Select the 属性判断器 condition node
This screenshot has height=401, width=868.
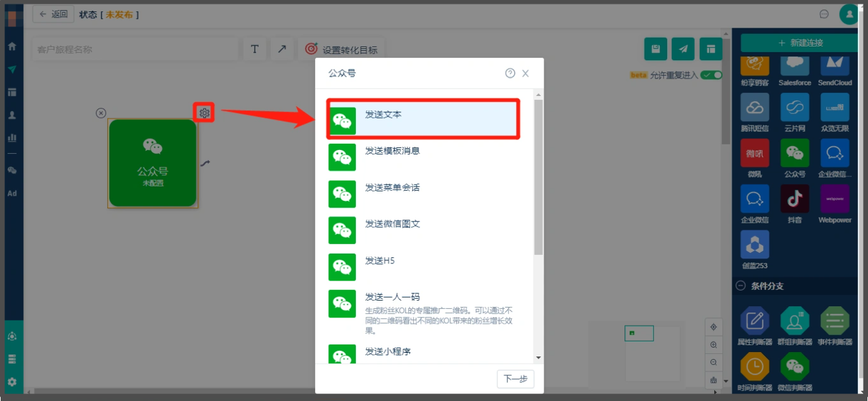pyautogui.click(x=754, y=326)
